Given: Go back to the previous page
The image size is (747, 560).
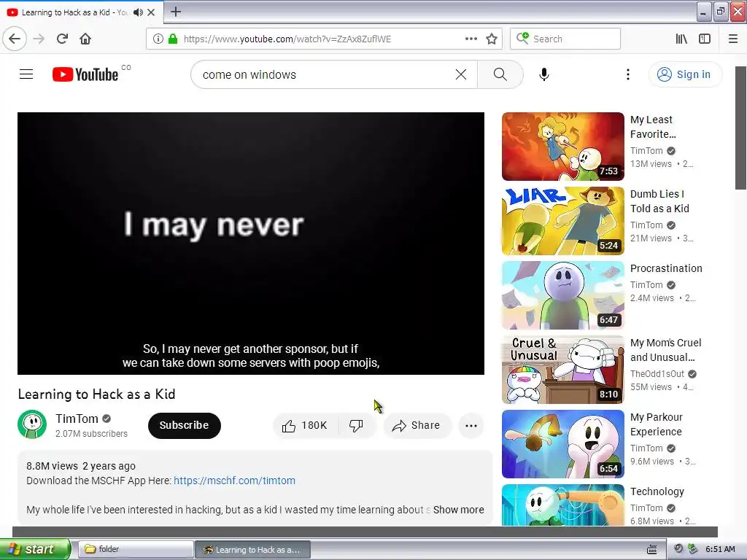Looking at the screenshot, I should click(x=15, y=39).
